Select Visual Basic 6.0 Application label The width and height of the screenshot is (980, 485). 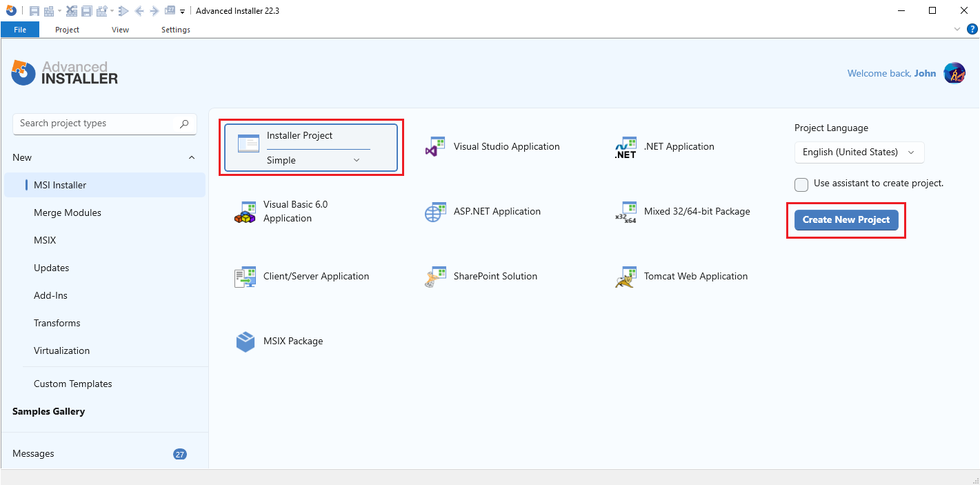pos(296,211)
